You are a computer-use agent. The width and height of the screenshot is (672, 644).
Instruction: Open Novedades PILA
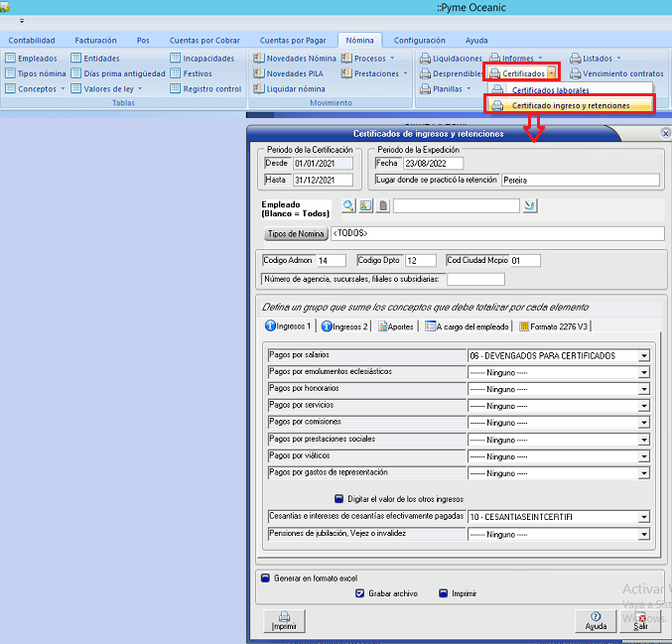[289, 73]
